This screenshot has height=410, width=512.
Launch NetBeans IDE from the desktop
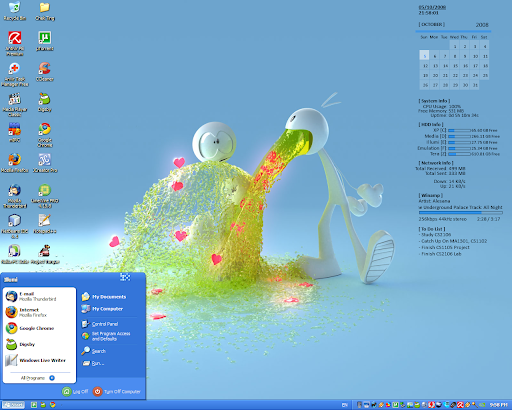[x=15, y=226]
